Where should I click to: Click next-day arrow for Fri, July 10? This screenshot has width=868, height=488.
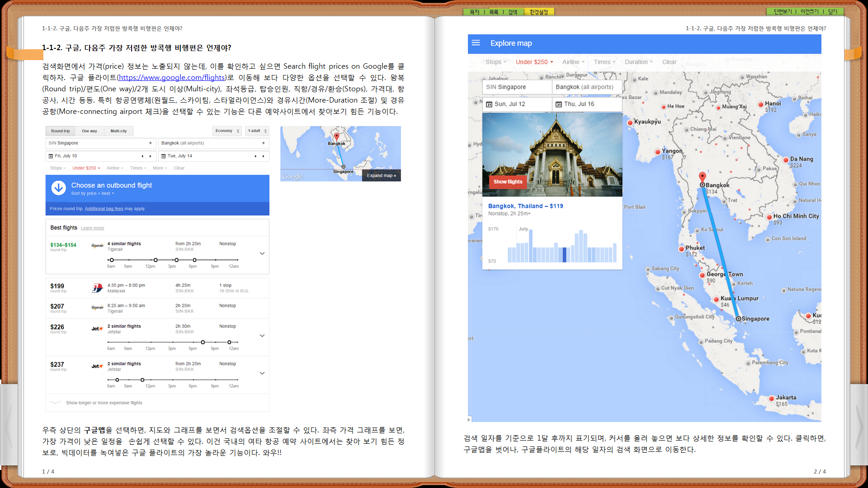coord(151,156)
